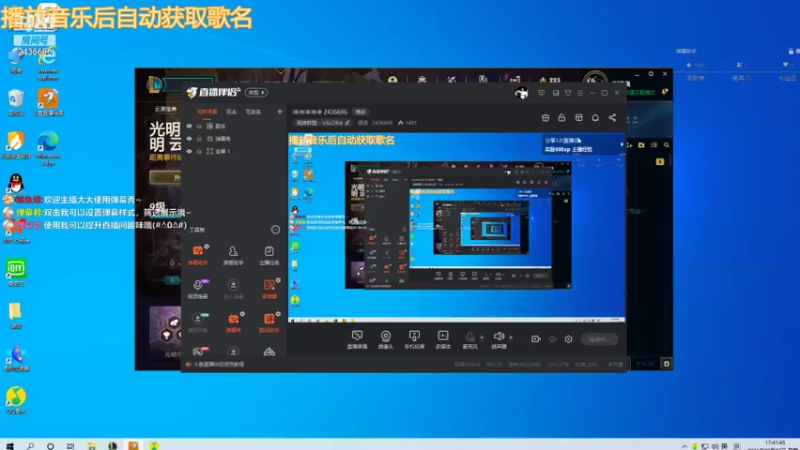Click the share-stream reward banner

[582, 145]
